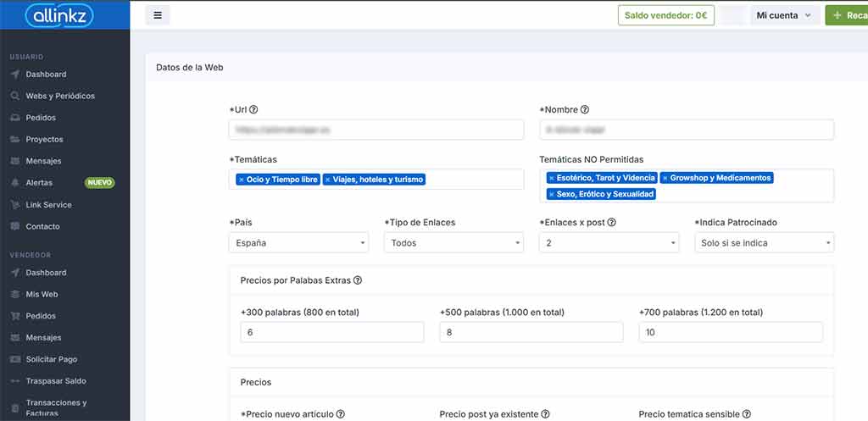Click help icon next to Enlaces x post
This screenshot has height=421, width=868.
(612, 223)
